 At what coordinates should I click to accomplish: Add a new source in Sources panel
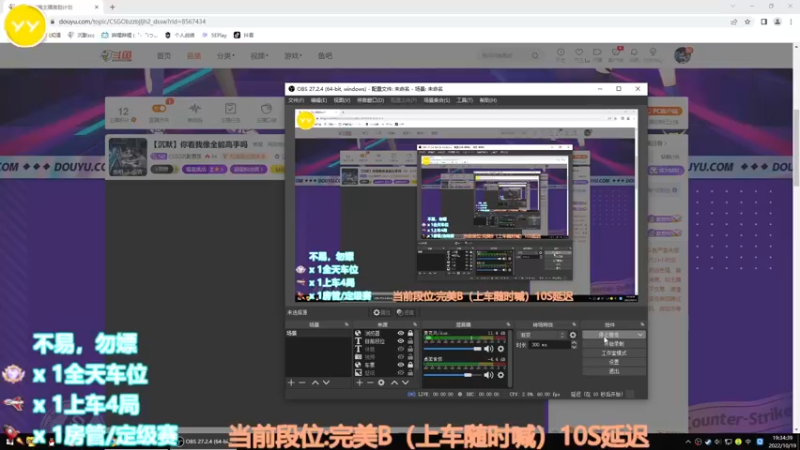(360, 383)
